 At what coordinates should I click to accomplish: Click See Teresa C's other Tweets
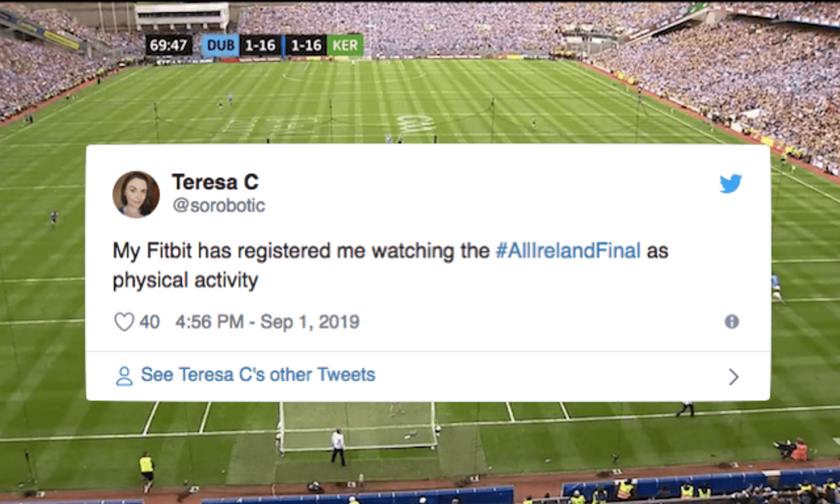tap(257, 375)
